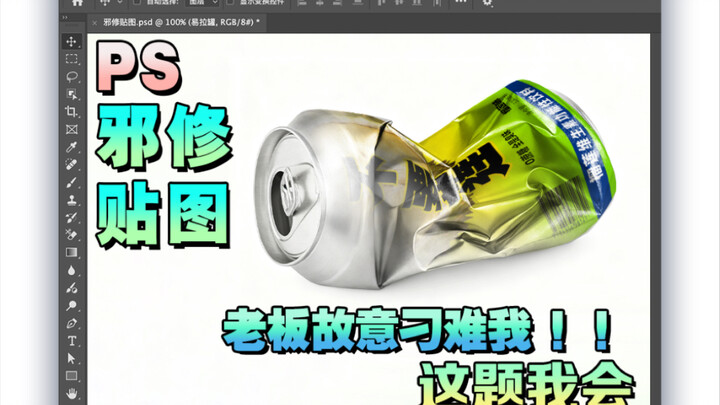The image size is (720, 405).
Task: Select the Brush tool
Action: (x=71, y=182)
